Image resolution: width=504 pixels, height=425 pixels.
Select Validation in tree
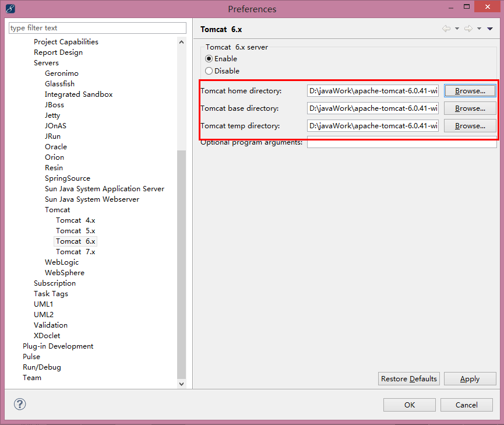coord(51,325)
